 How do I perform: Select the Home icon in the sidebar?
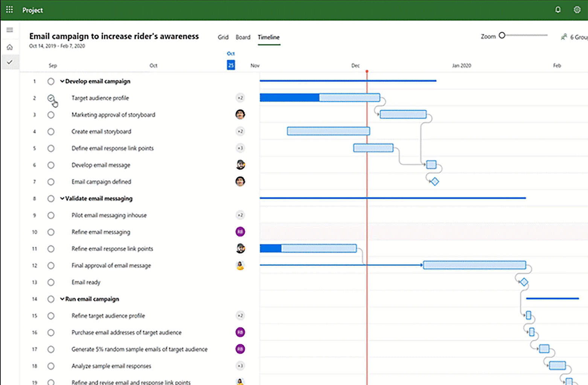[10, 47]
